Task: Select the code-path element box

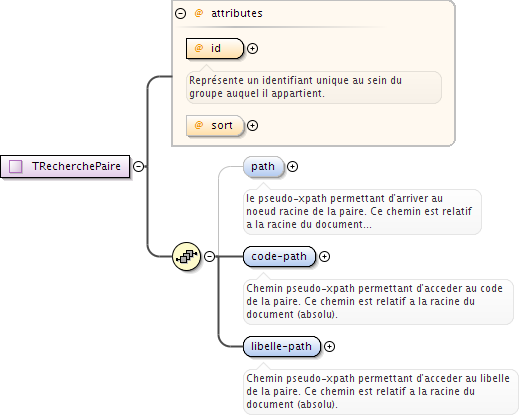Action: 279,257
